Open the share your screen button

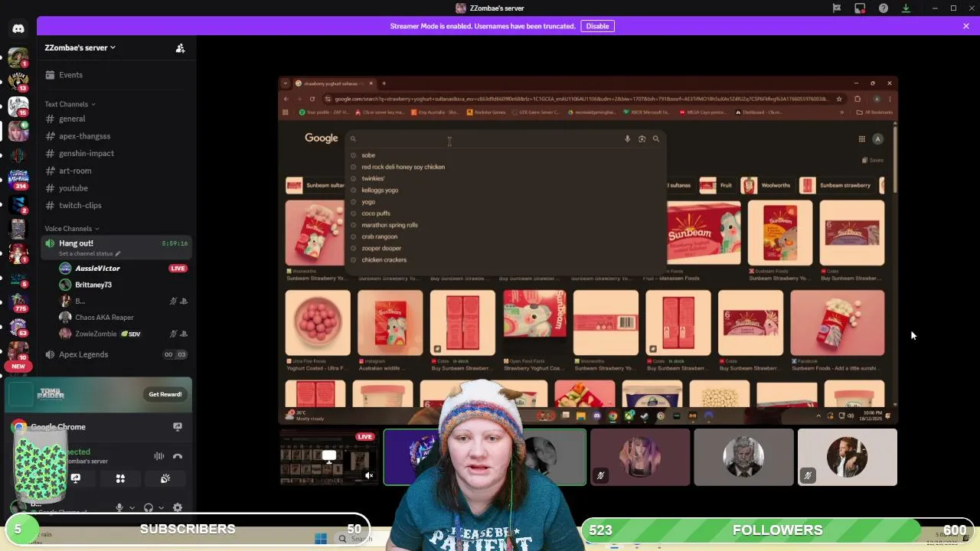[x=75, y=478]
